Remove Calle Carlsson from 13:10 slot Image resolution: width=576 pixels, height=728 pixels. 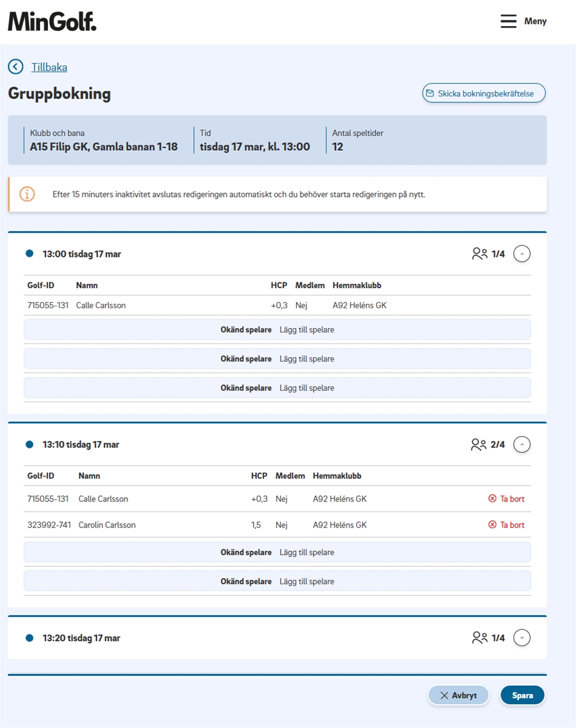(x=506, y=499)
